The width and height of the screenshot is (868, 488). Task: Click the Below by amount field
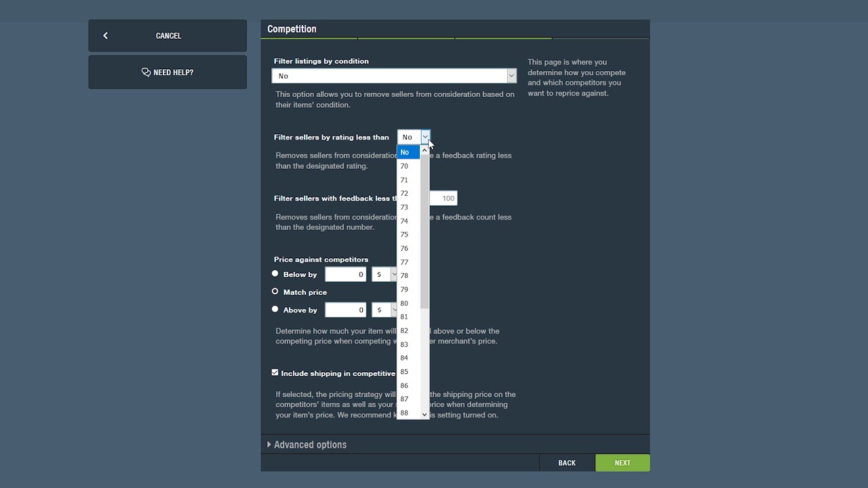pyautogui.click(x=345, y=274)
